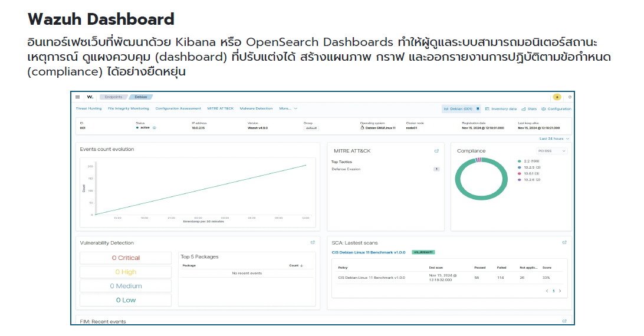Viewport: 644px width, 336px height.
Task: Click the info icon next to active status
Action: click(x=155, y=127)
